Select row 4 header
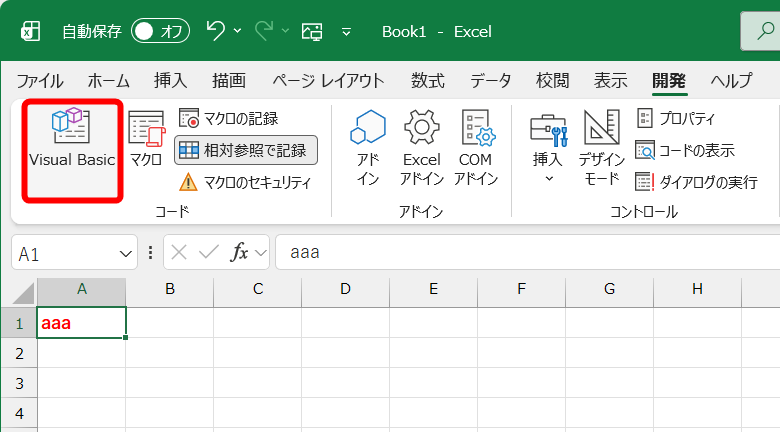This screenshot has height=432, width=780. [x=19, y=413]
